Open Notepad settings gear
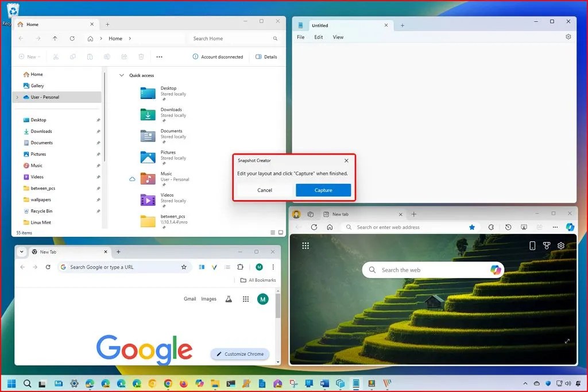Image resolution: width=588 pixels, height=392 pixels. click(568, 37)
